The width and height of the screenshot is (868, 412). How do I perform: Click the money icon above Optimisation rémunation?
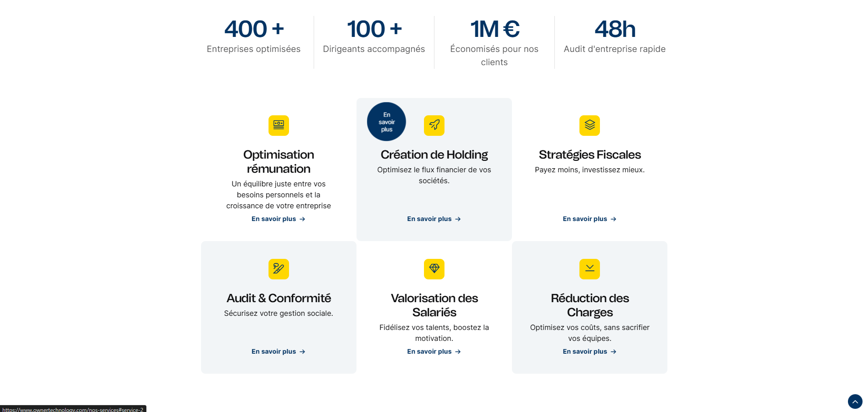279,125
